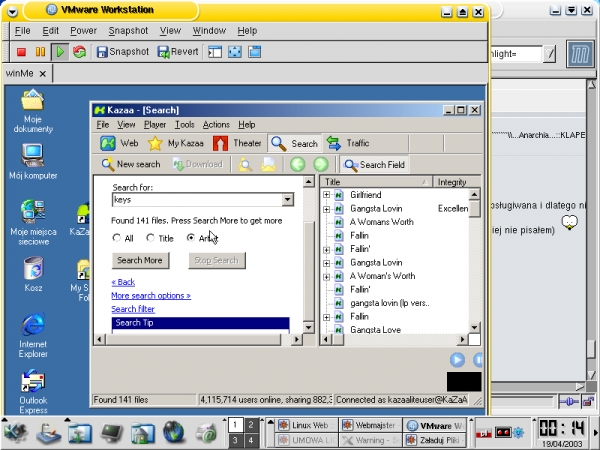This screenshot has height=450, width=600.
Task: Sort results by Integrity column header
Action: 456,182
